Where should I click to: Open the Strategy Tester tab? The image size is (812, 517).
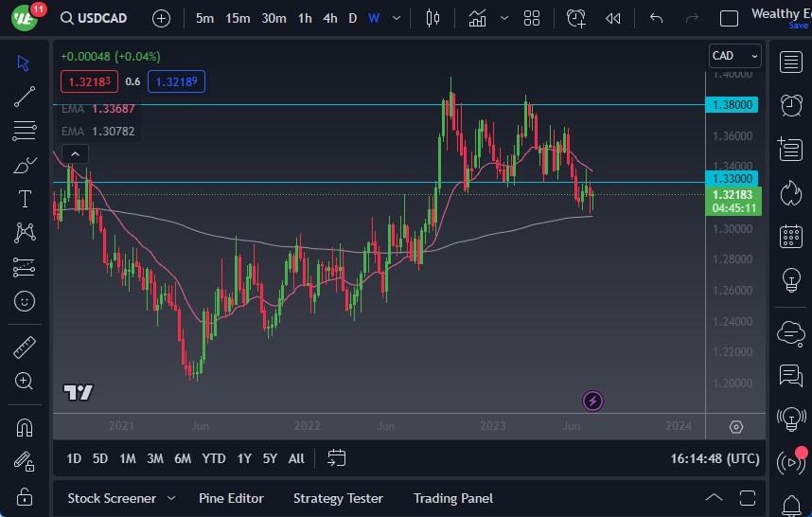pos(338,498)
